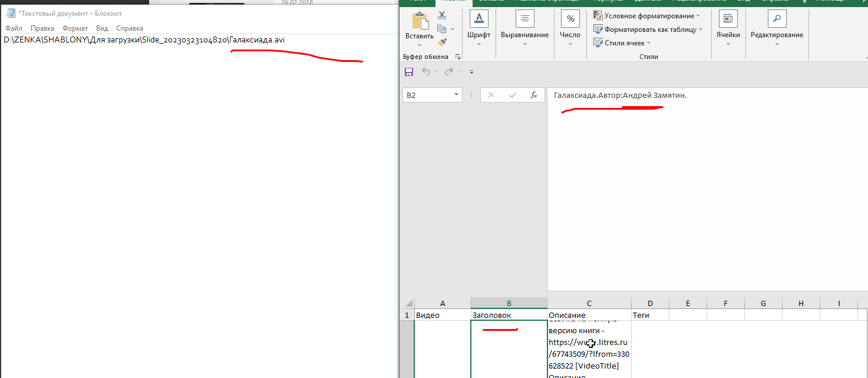
Task: Open Customize Quick Access Toolbar arrow
Action: [471, 72]
